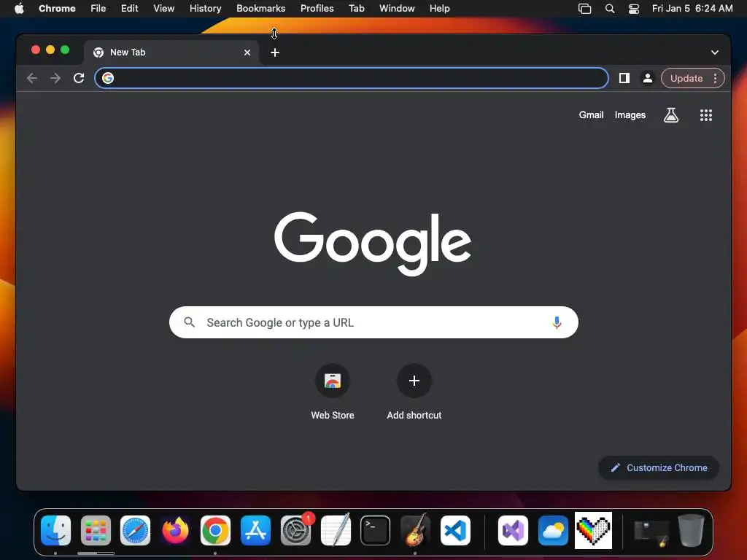Open Google apps grid

coord(705,114)
